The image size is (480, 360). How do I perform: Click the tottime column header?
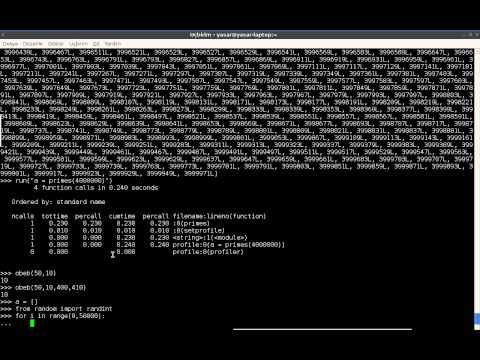tap(55, 216)
